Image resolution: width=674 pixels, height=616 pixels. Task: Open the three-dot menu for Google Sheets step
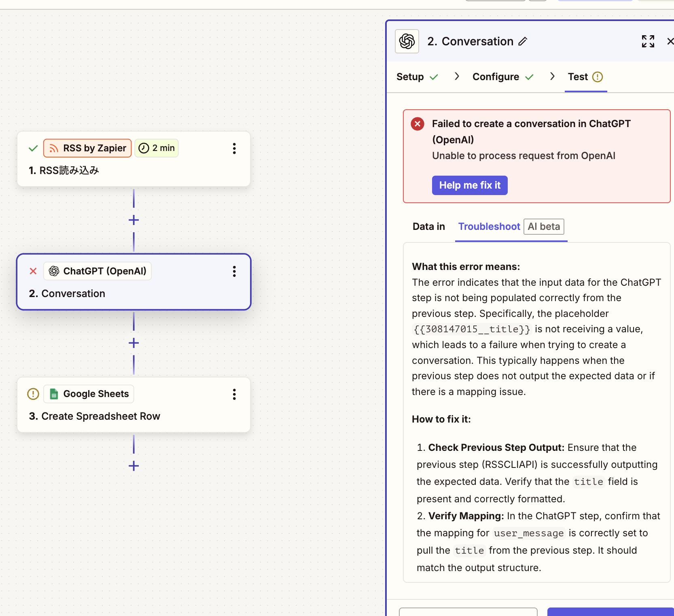point(234,395)
